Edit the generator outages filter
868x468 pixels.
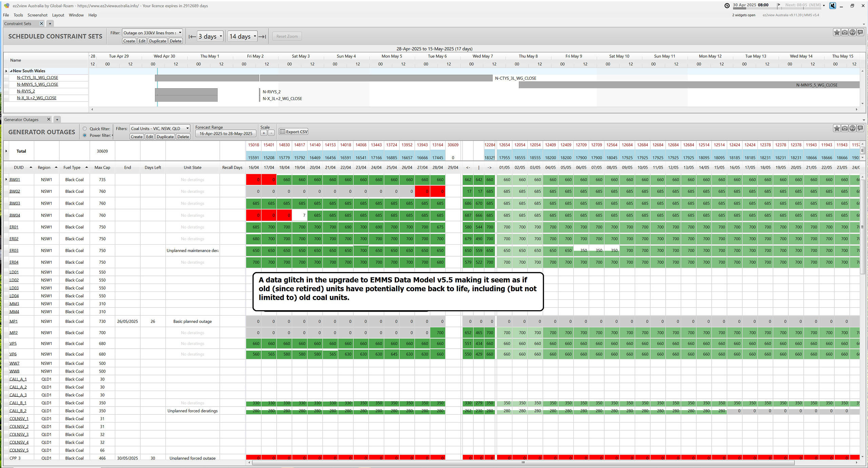(x=150, y=137)
